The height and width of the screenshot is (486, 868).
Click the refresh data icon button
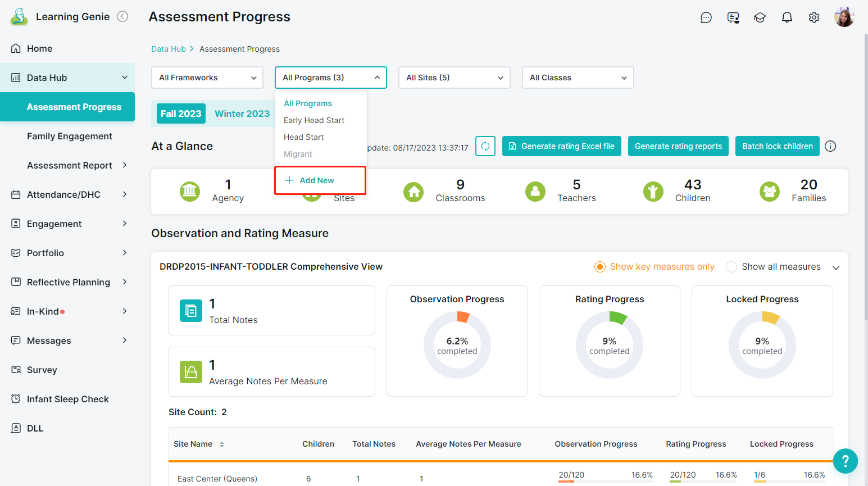tap(485, 146)
